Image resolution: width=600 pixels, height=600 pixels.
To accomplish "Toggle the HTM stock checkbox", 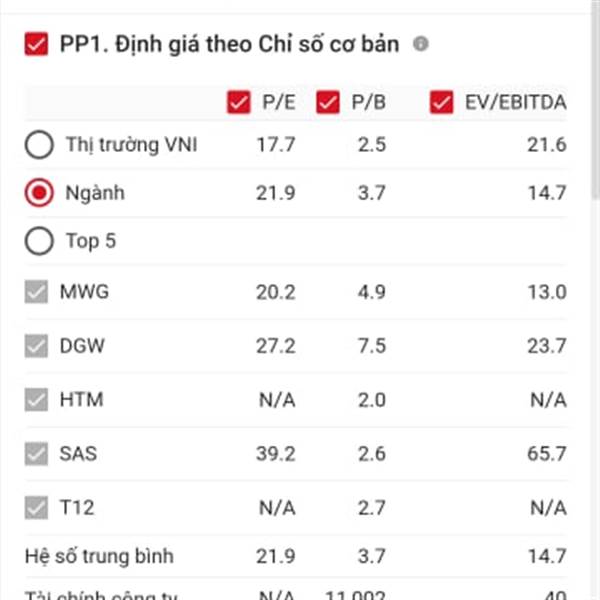I will (37, 400).
